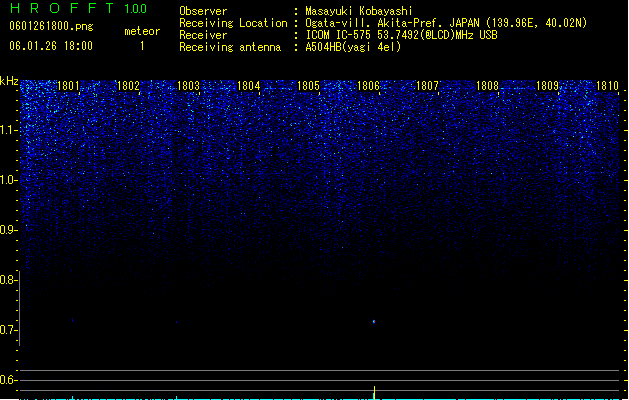This screenshot has width=629, height=400.
Task: Click the 0.7 kHz frequency axis label
Action: click(x=8, y=330)
